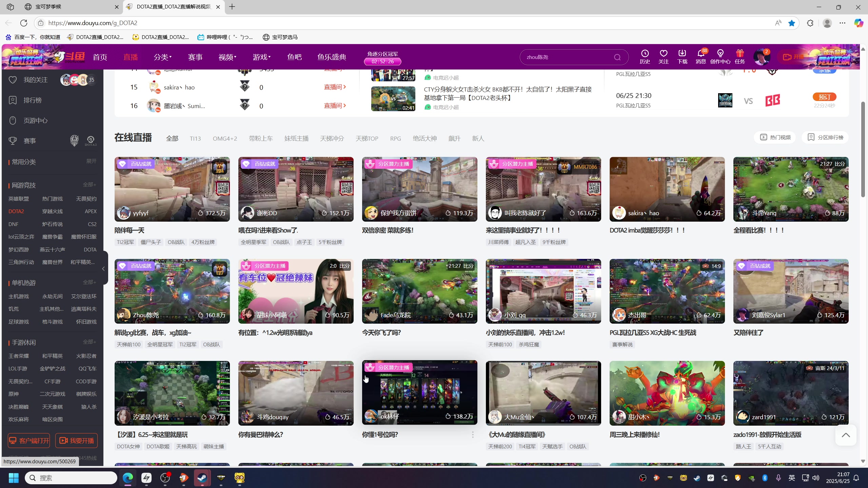Open the browser settings ellipsis menu
The image size is (868, 488).
click(843, 23)
